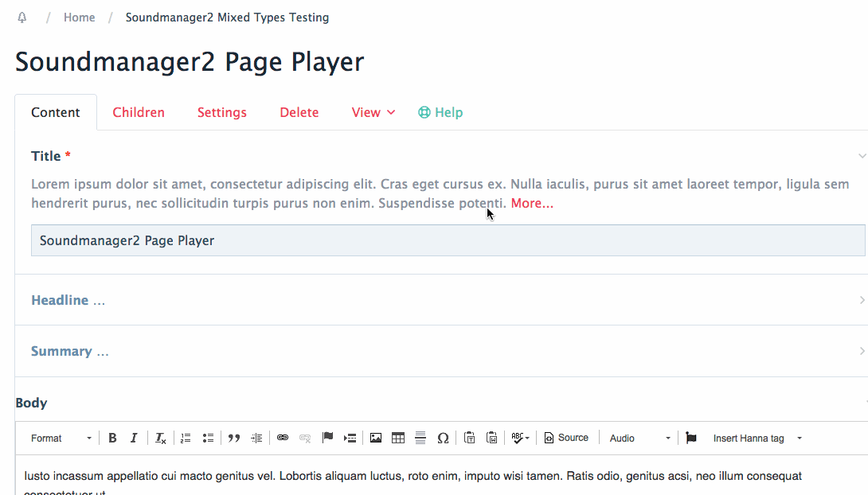
Task: Insert an image into Body
Action: tap(376, 438)
